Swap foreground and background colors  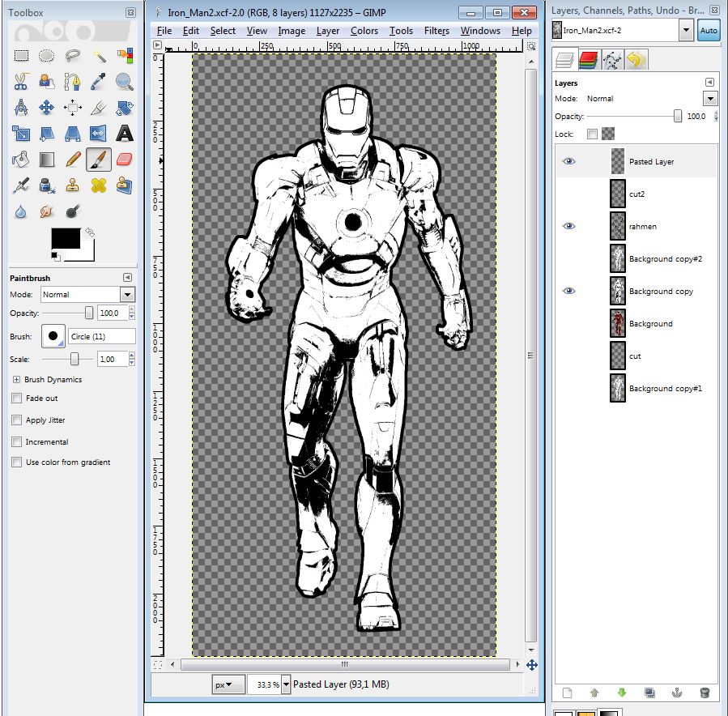(x=90, y=232)
